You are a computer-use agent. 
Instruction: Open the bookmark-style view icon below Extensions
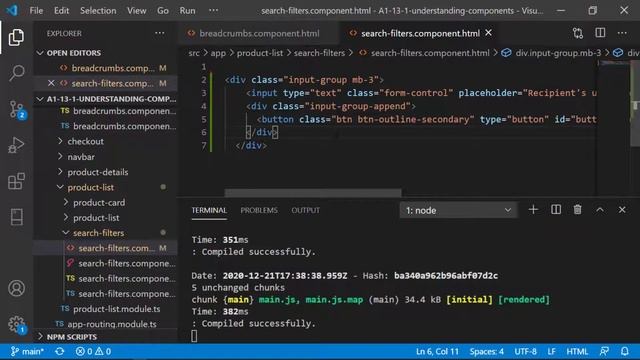(16, 217)
